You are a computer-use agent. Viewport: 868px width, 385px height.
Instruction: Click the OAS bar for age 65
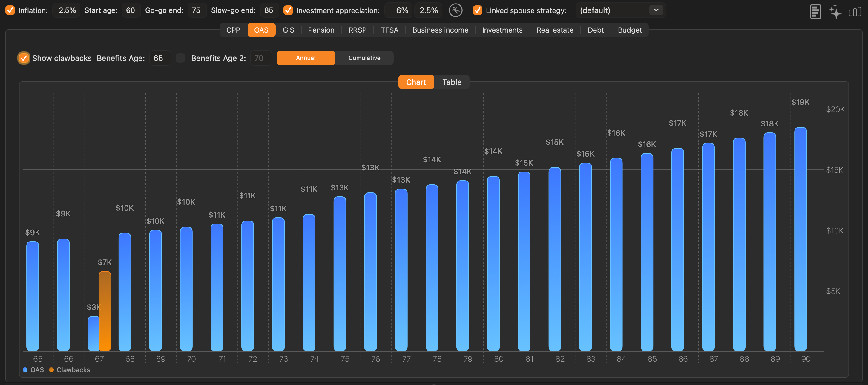[x=33, y=296]
